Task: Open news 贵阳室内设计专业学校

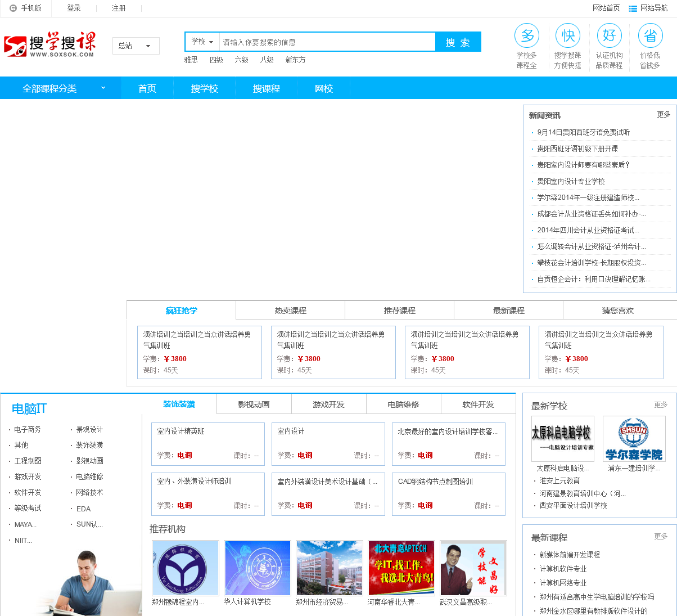Action: tap(571, 181)
